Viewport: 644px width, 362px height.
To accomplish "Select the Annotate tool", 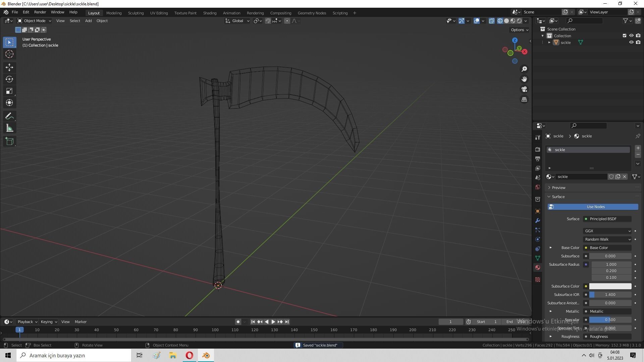I will (x=9, y=116).
